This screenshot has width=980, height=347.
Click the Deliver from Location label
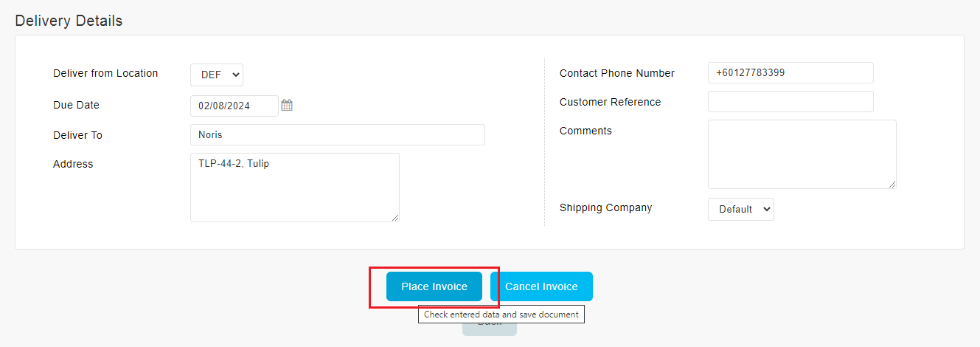click(x=105, y=73)
